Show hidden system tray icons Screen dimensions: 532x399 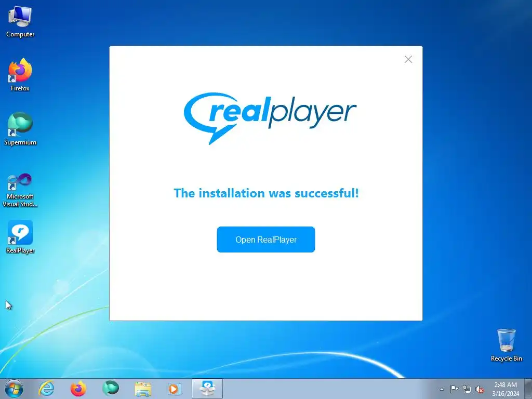(x=442, y=389)
